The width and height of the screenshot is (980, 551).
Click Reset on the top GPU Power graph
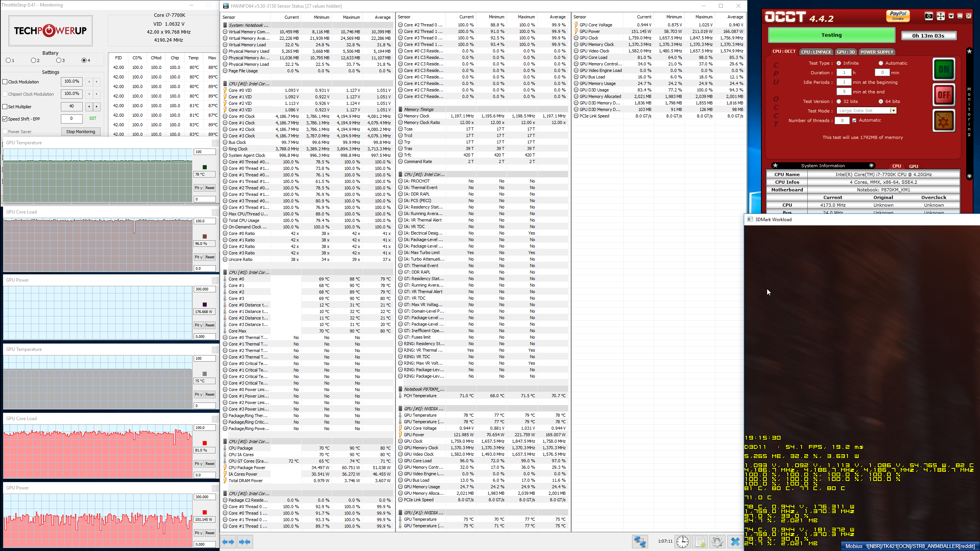point(210,325)
